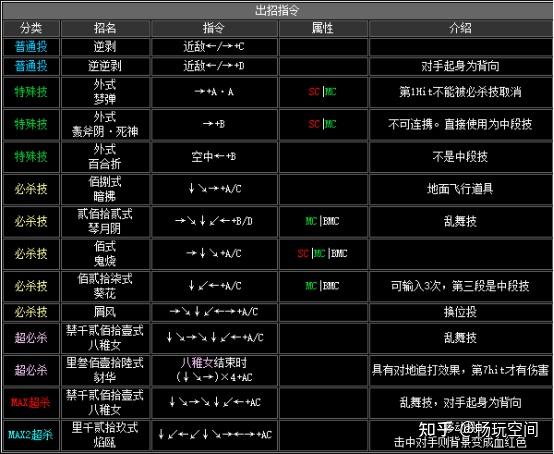Click the 属性 column header

(x=322, y=28)
